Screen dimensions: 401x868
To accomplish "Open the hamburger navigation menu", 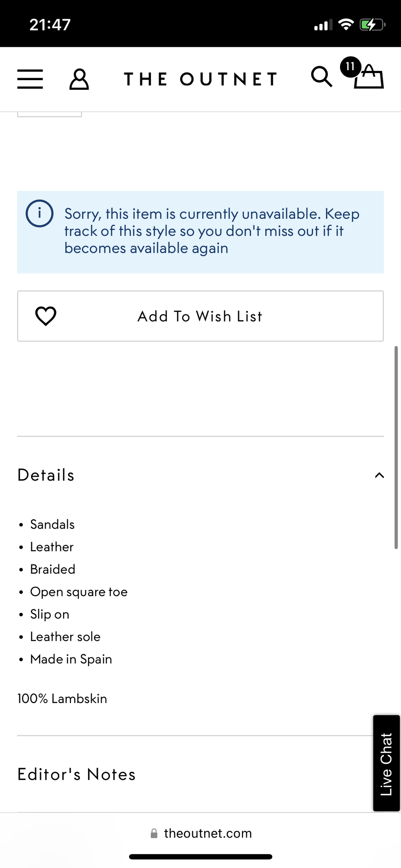I will coord(30,79).
